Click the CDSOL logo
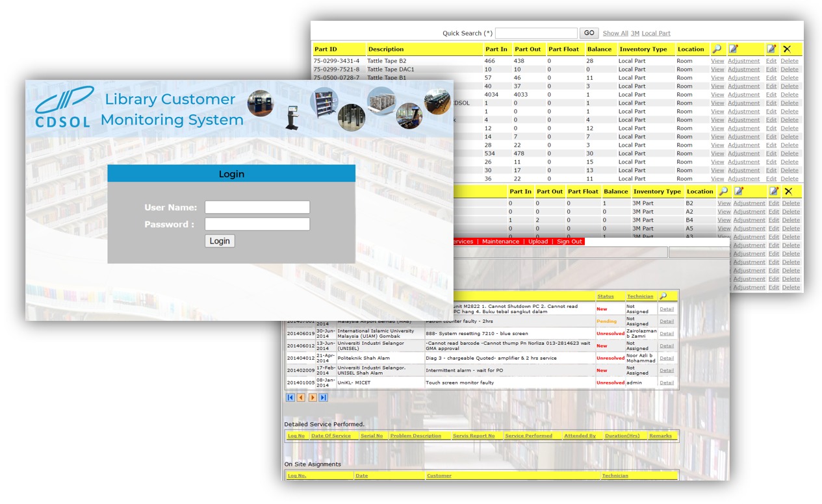This screenshot has width=822, height=504. point(64,108)
